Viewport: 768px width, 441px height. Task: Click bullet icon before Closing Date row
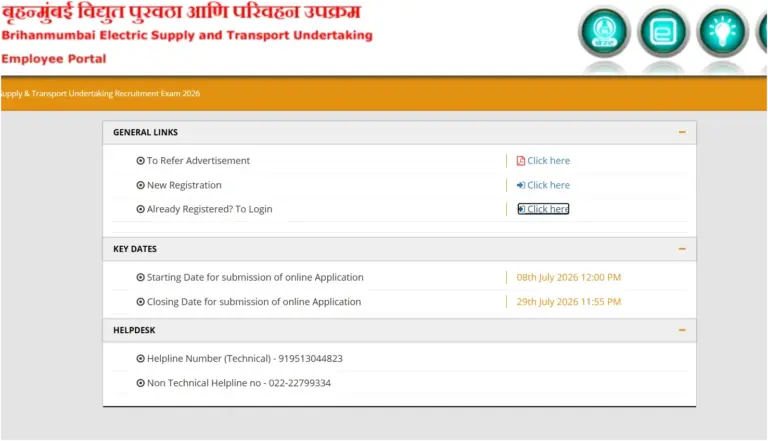141,302
